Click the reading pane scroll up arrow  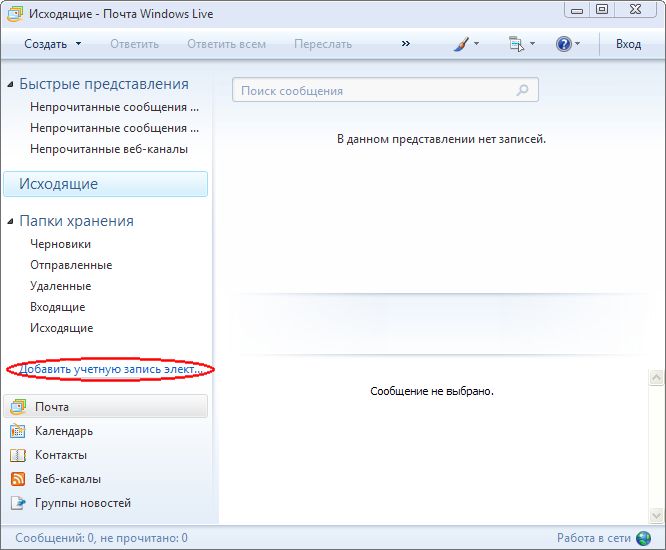pos(656,378)
